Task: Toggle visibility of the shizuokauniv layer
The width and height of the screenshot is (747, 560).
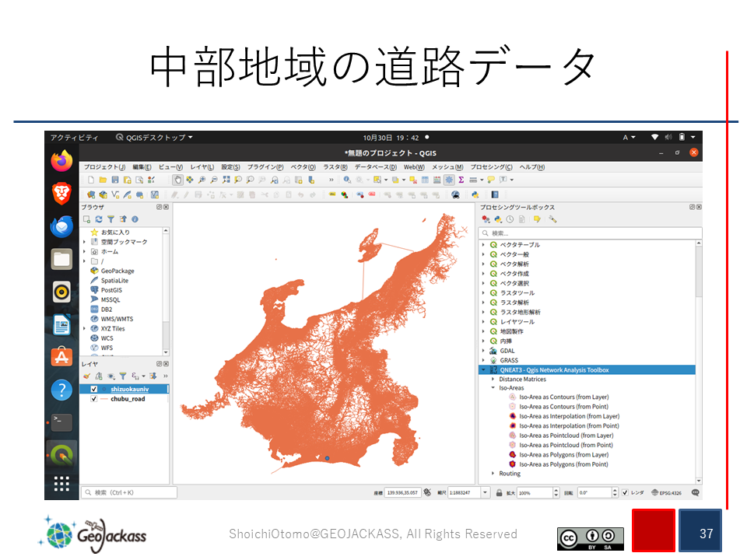Action: [94, 389]
